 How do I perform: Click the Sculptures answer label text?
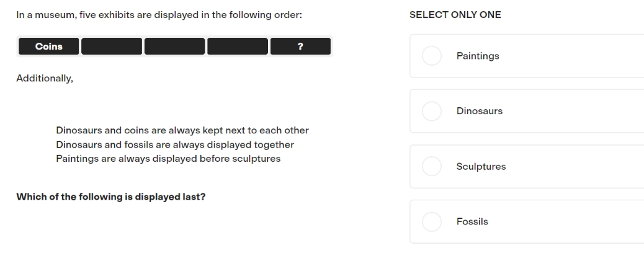point(481,166)
